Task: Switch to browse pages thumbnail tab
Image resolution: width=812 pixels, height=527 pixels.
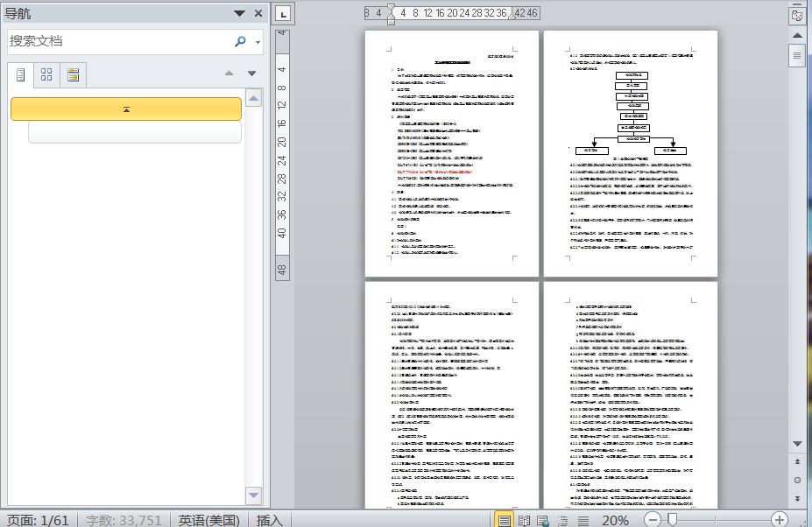Action: pyautogui.click(x=47, y=75)
